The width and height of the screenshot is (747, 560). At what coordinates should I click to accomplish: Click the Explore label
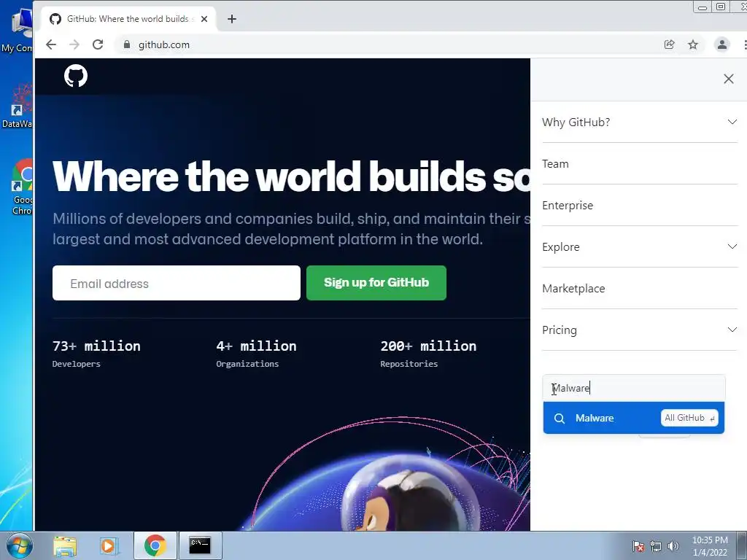[561, 247]
